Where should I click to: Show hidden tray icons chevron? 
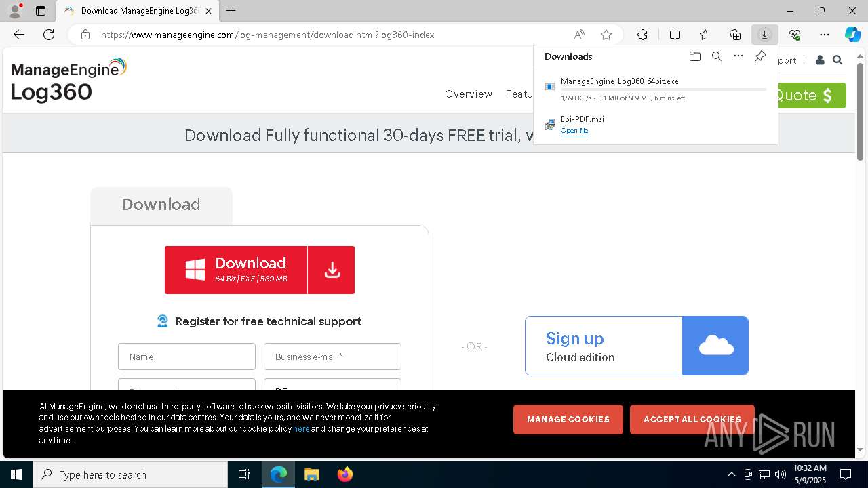pyautogui.click(x=731, y=474)
